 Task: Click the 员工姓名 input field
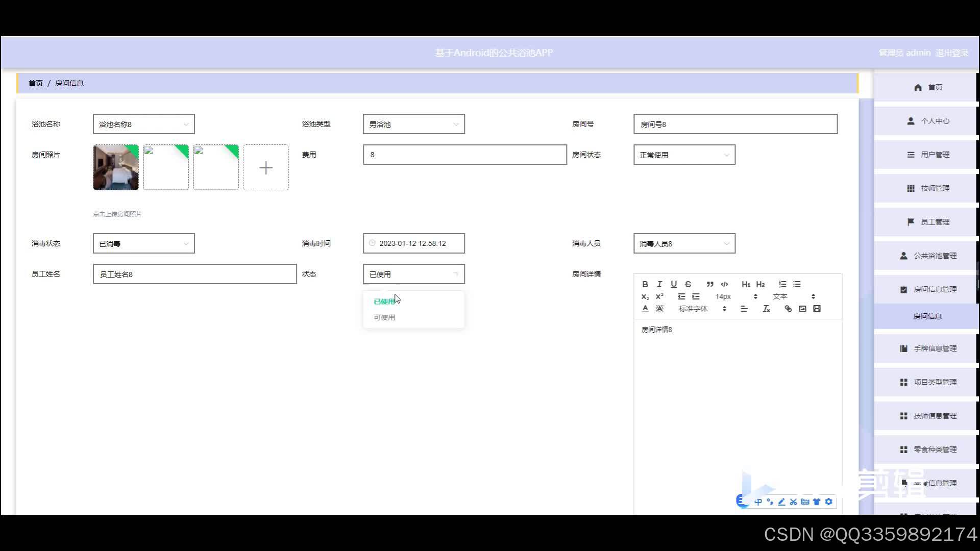194,274
